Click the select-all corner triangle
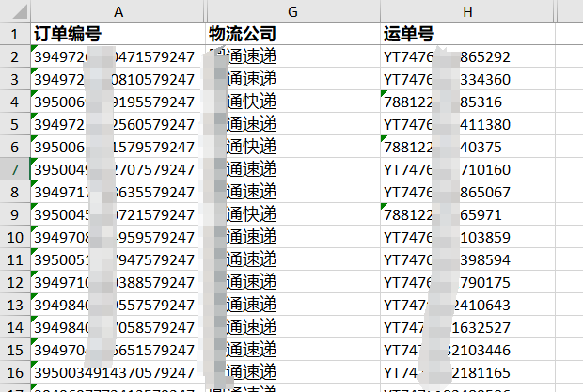The image size is (583, 392). pos(20,11)
